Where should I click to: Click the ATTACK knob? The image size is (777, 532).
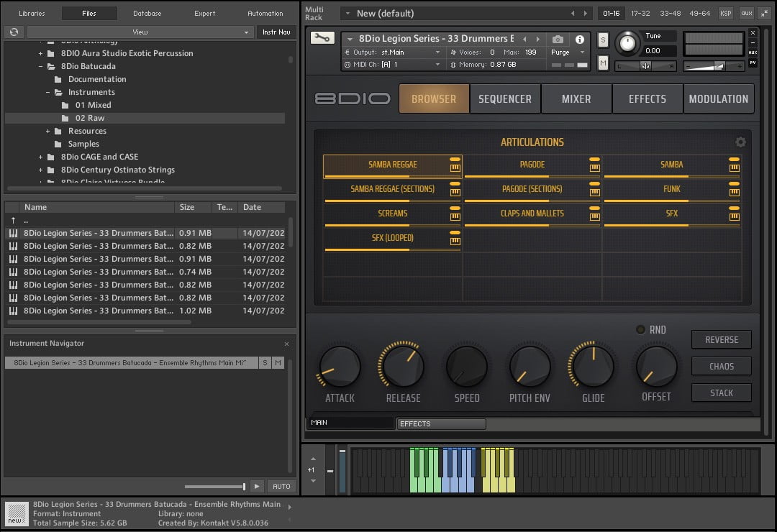(340, 367)
